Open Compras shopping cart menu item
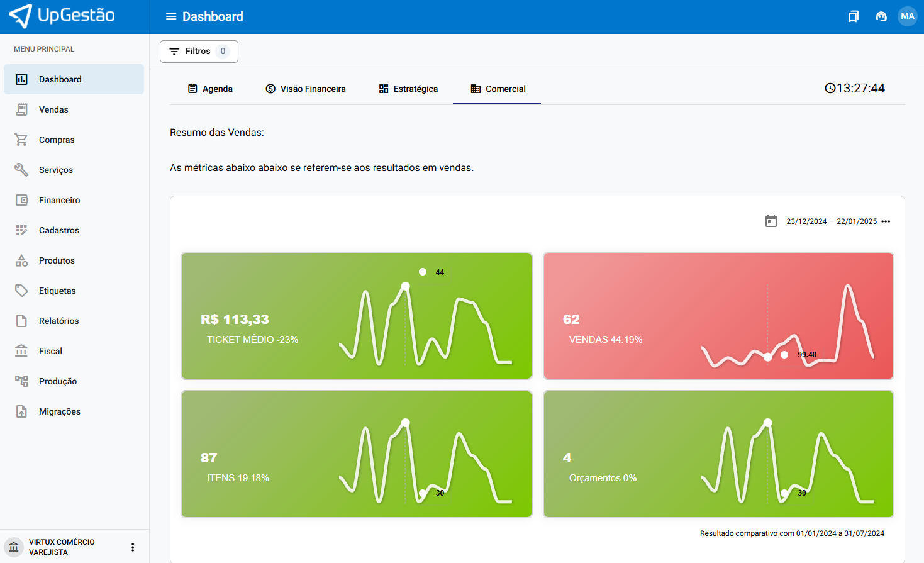 pos(57,140)
